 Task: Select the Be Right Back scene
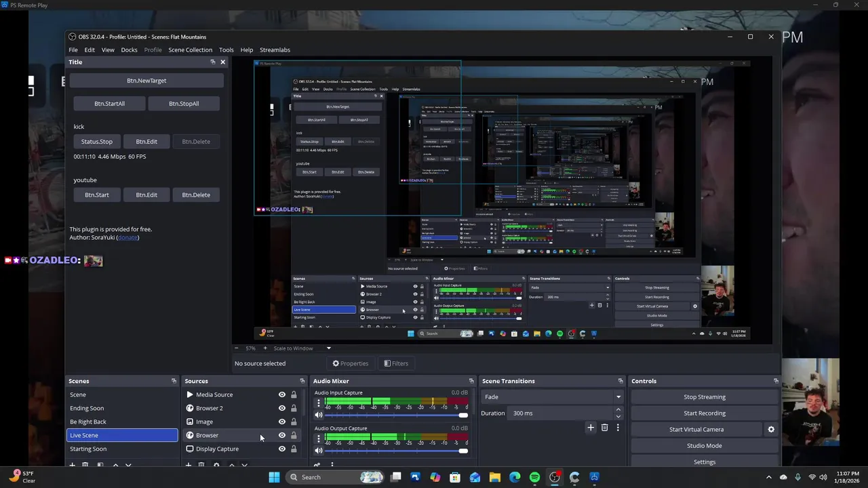tap(122, 422)
